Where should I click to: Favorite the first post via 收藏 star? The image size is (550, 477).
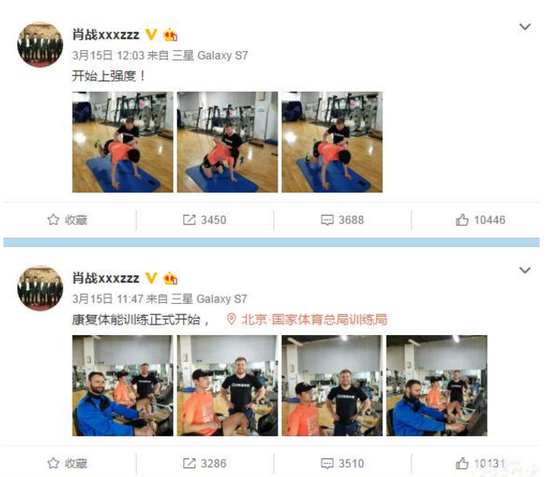(67, 220)
